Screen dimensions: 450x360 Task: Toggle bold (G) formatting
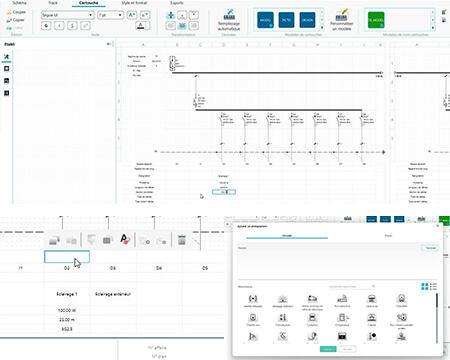tap(46, 26)
